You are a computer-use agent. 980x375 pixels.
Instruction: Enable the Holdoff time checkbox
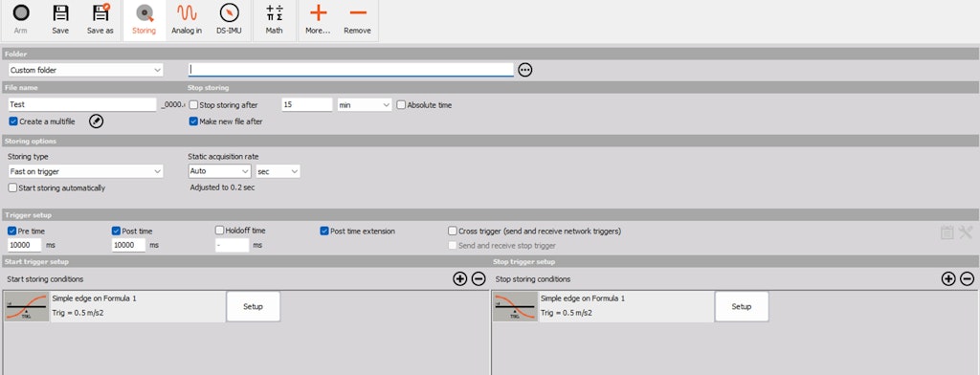point(219,231)
